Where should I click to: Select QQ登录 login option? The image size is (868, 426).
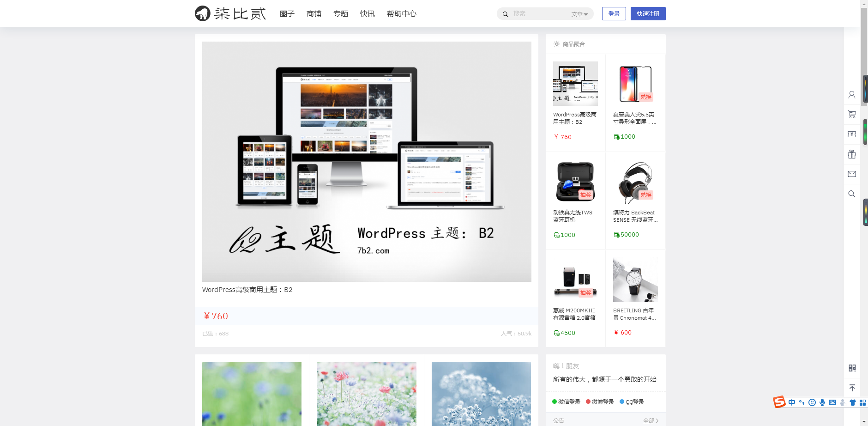(x=632, y=402)
